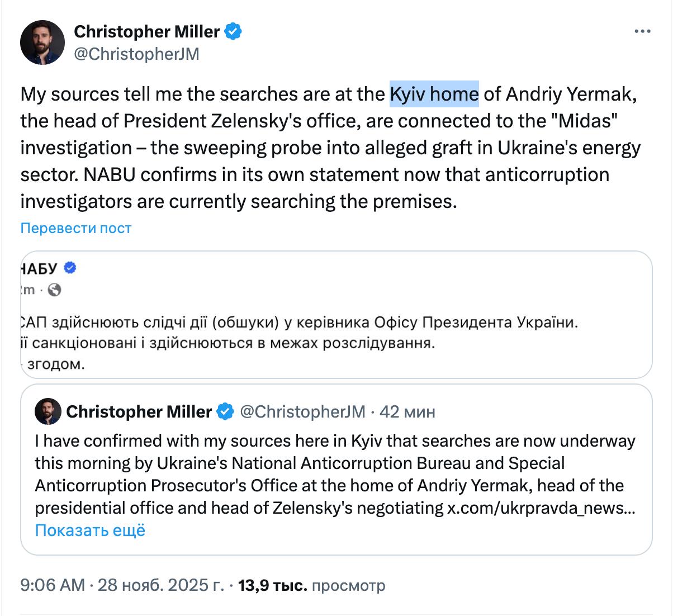Click the small avatar in the quoted tweet
This screenshot has height=616, width=673.
click(x=48, y=412)
